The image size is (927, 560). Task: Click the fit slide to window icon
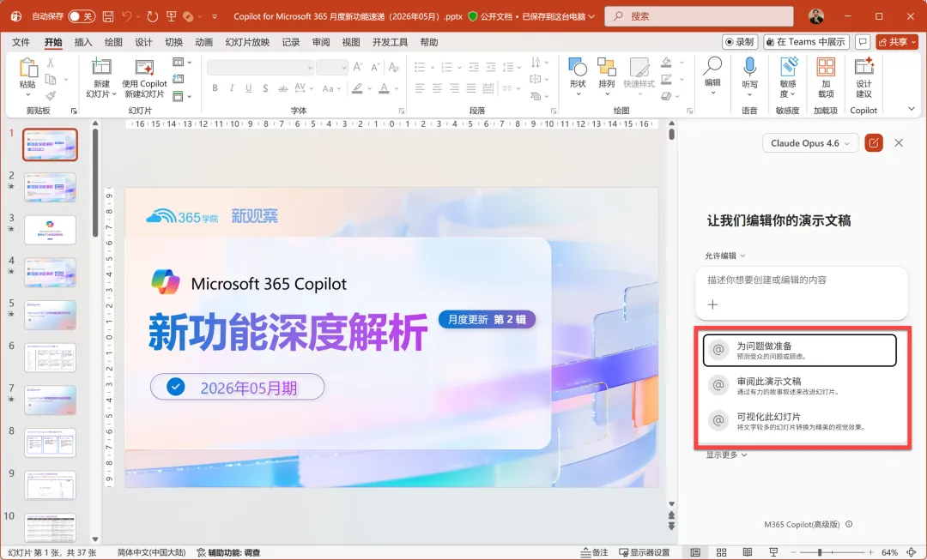[912, 552]
